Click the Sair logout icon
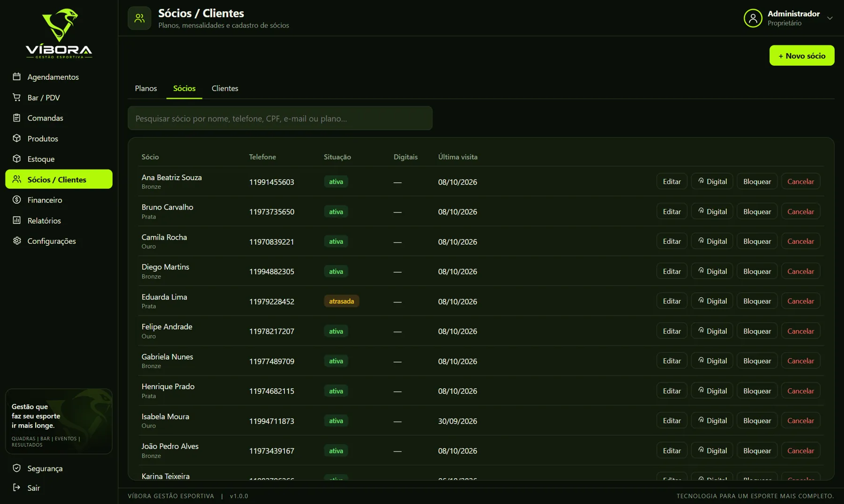 (x=17, y=488)
